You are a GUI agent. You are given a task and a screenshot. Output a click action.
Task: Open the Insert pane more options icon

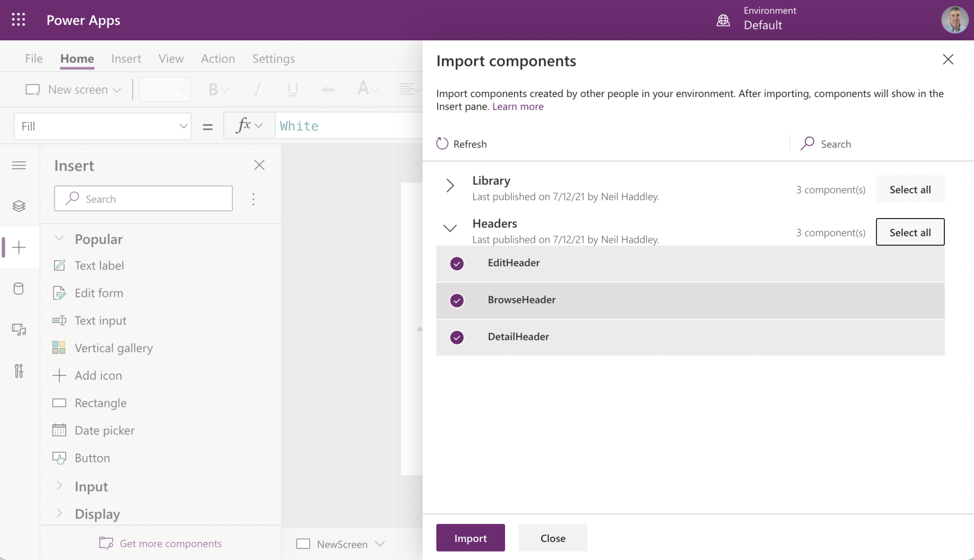[x=254, y=199]
